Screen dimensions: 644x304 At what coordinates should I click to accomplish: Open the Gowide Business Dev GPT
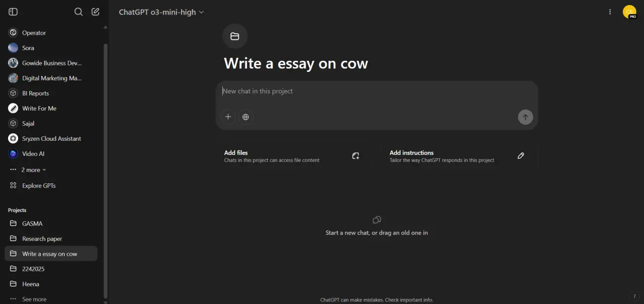[x=51, y=63]
